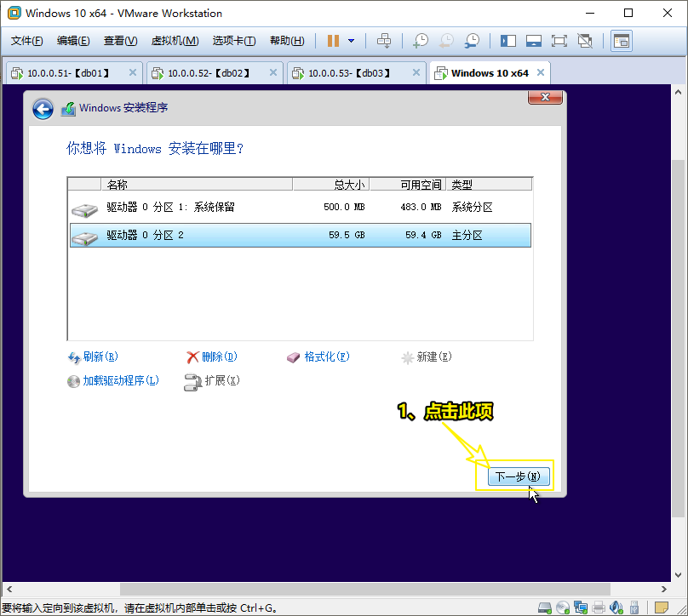Screen dimensions: 688x616
Task: Click the horizontal scrollbar thumb
Action: [x=365, y=590]
